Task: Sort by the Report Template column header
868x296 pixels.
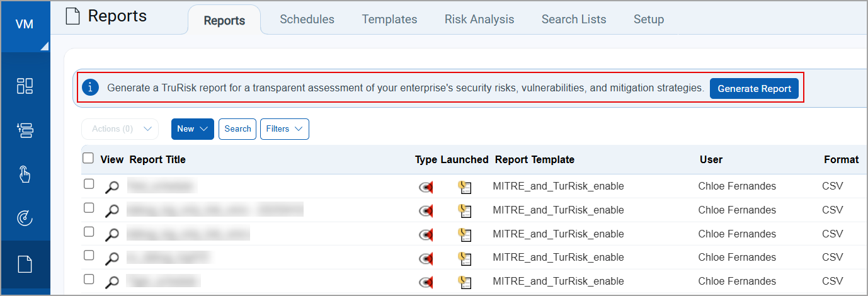Action: 535,159
